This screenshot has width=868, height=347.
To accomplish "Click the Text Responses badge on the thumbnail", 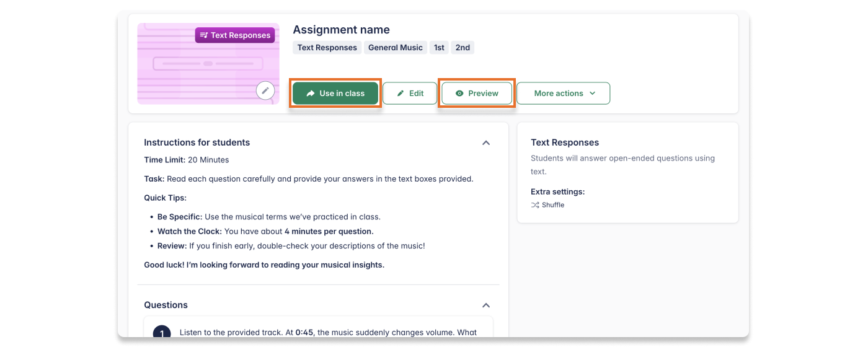I will pyautogui.click(x=235, y=35).
